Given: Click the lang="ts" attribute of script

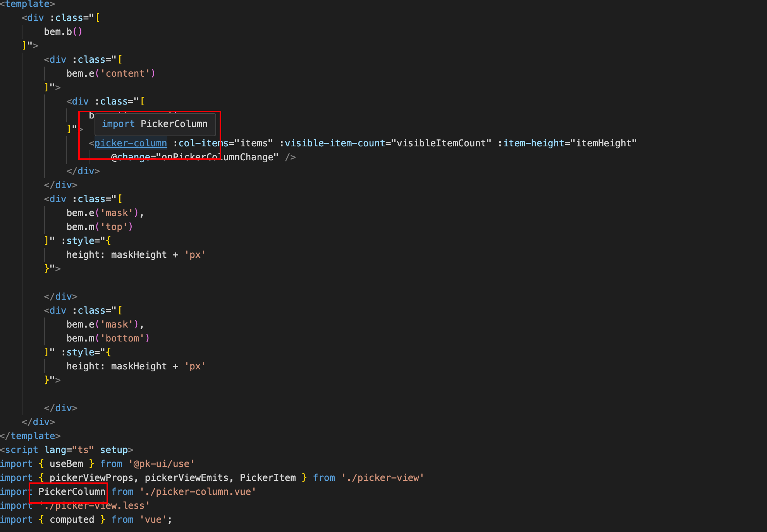Looking at the screenshot, I should [69, 450].
